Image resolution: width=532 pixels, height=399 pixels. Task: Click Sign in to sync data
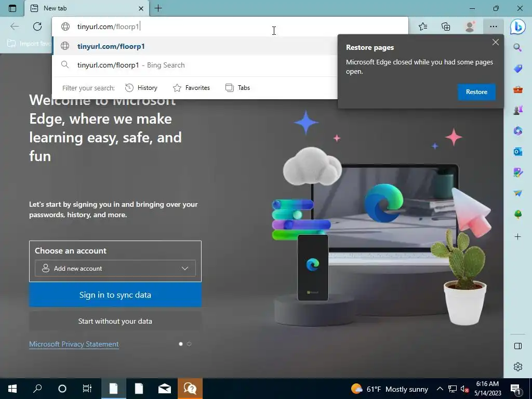115,295
